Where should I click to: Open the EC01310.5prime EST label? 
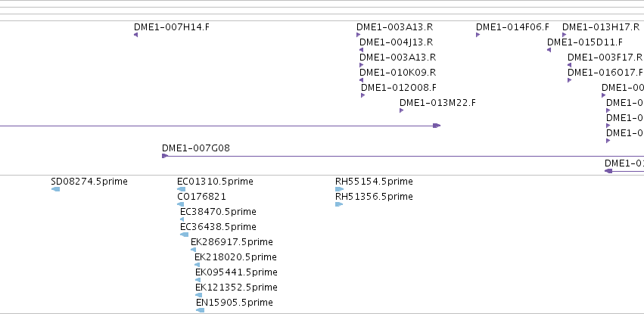(x=215, y=182)
